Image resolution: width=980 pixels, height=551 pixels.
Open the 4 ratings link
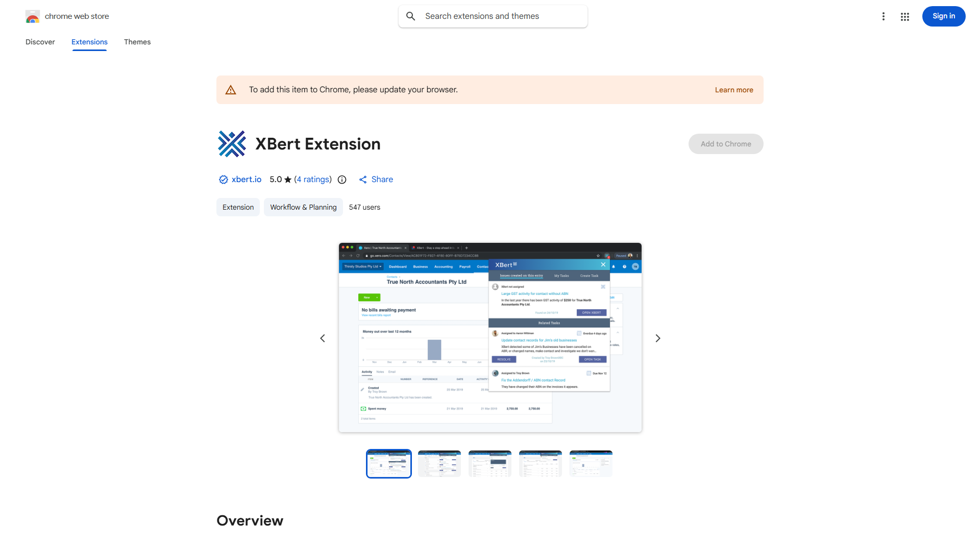pyautogui.click(x=314, y=180)
